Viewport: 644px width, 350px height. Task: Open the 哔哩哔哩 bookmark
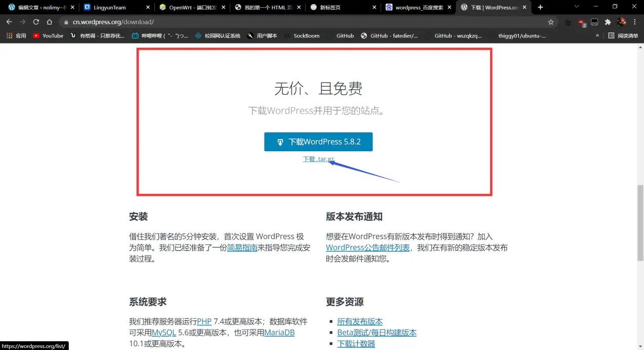click(x=160, y=36)
